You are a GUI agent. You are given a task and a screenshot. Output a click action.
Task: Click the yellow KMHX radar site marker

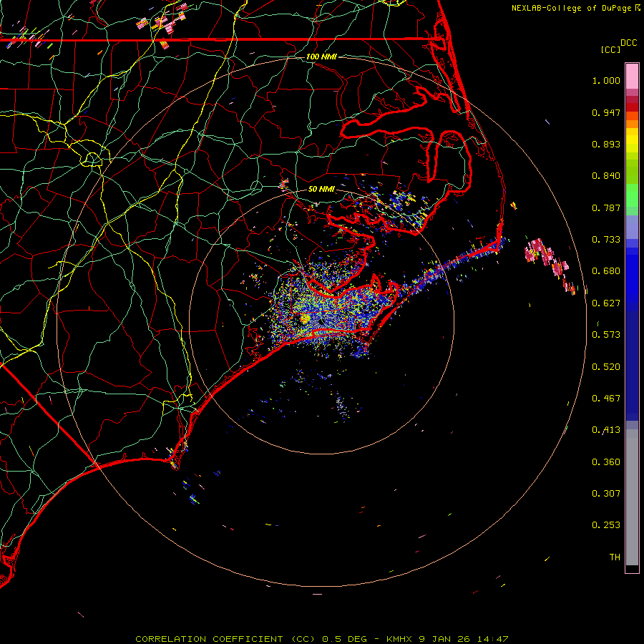[x=305, y=318]
